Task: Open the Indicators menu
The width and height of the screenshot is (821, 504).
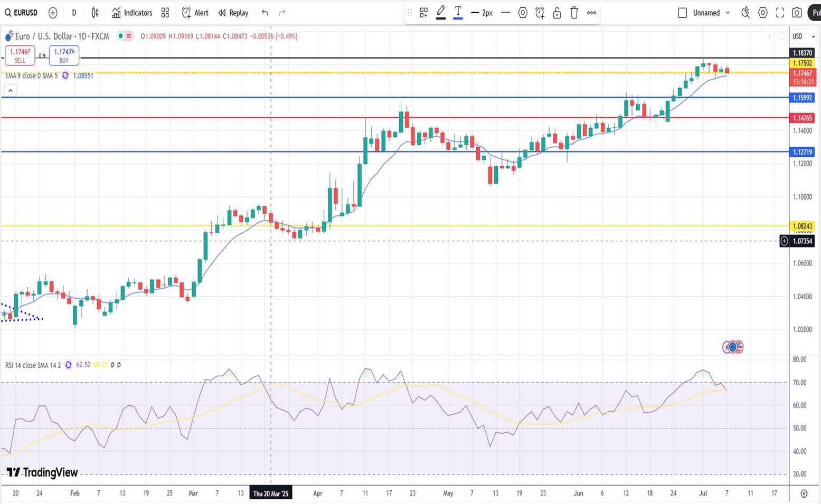Action: tap(132, 13)
